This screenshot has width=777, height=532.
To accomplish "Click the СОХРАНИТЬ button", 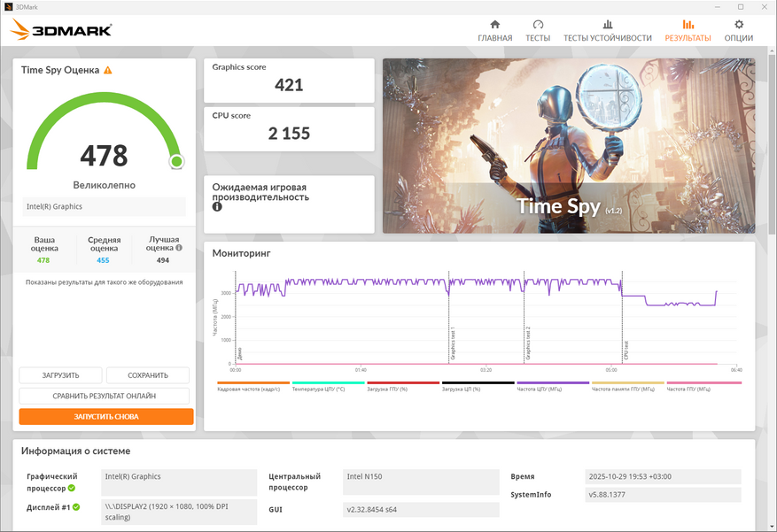I will 148,375.
